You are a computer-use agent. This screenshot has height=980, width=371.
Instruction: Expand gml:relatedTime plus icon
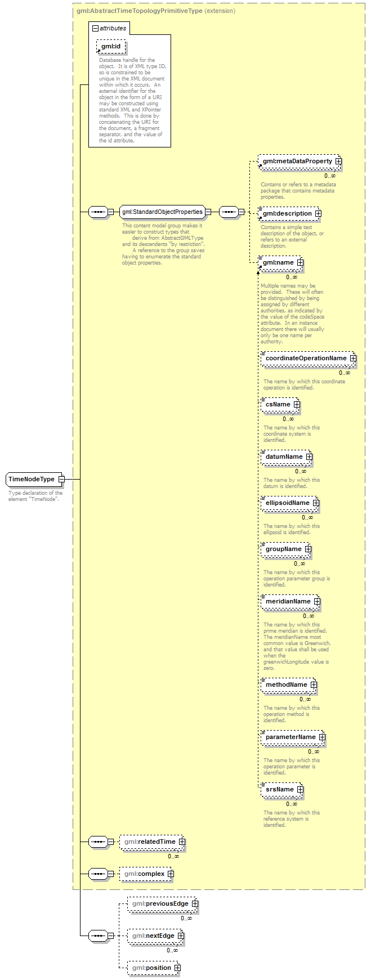coord(182,842)
